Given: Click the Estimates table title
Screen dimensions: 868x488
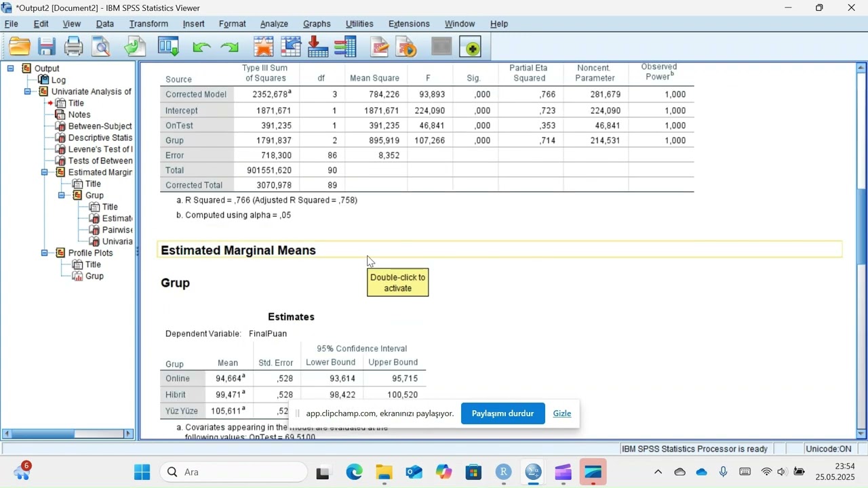Looking at the screenshot, I should pyautogui.click(x=291, y=317).
